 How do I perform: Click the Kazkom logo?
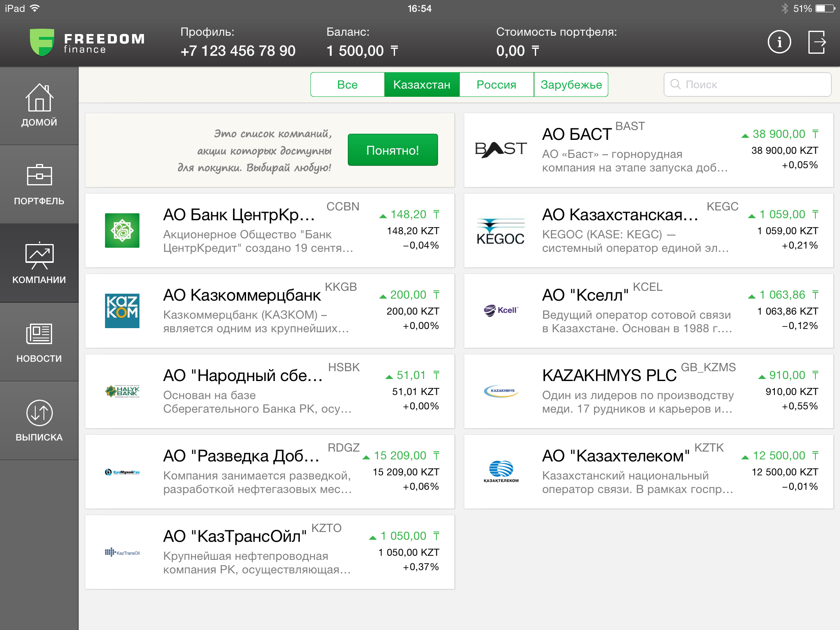(122, 311)
